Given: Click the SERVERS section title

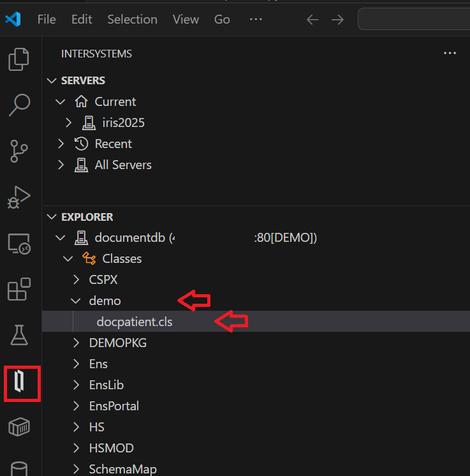Looking at the screenshot, I should point(83,80).
